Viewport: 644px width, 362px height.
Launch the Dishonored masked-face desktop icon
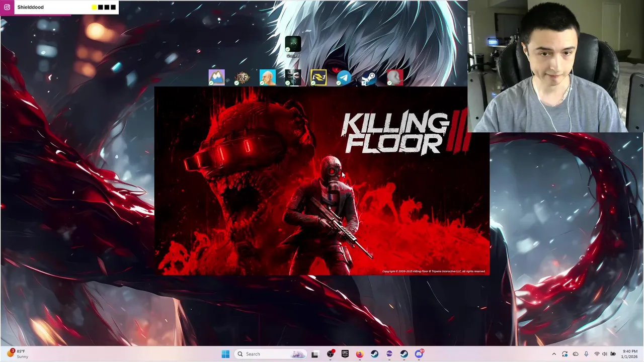(x=293, y=77)
